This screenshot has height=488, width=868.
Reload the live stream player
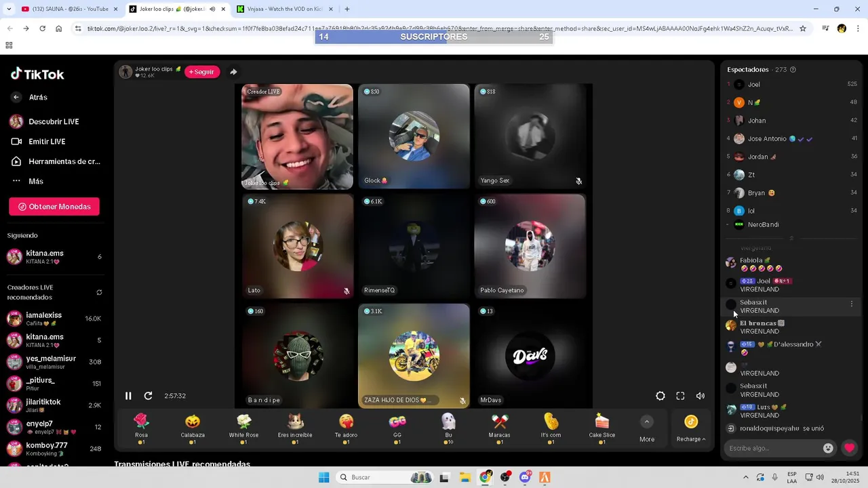pos(148,396)
